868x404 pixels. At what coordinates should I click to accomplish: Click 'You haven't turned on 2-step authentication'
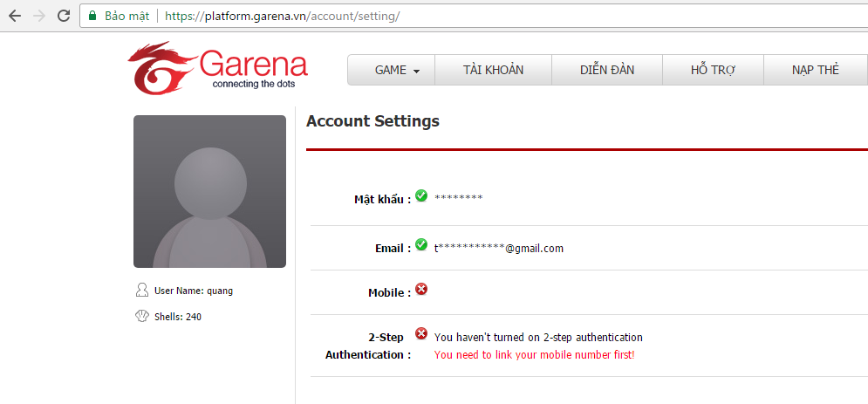538,337
